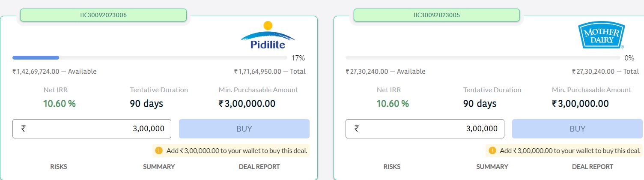Click the Mother Dairy 0% progress bar
644x180 pixels.
[483, 57]
